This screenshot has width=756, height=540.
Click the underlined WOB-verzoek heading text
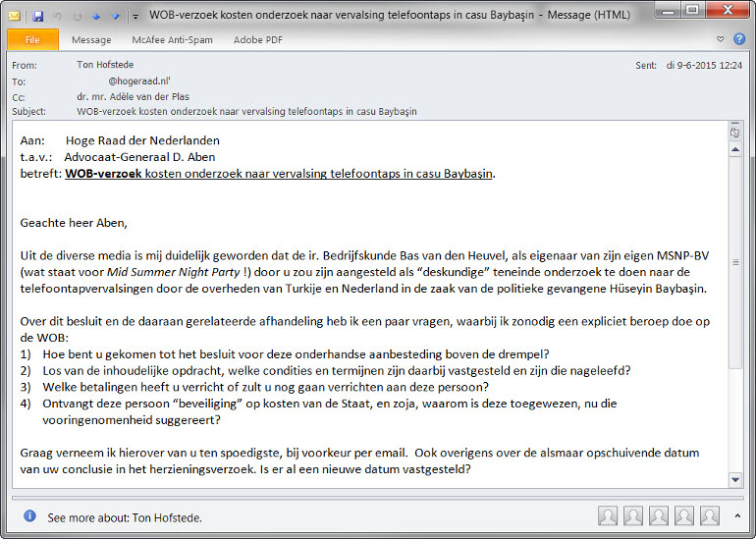(x=279, y=174)
